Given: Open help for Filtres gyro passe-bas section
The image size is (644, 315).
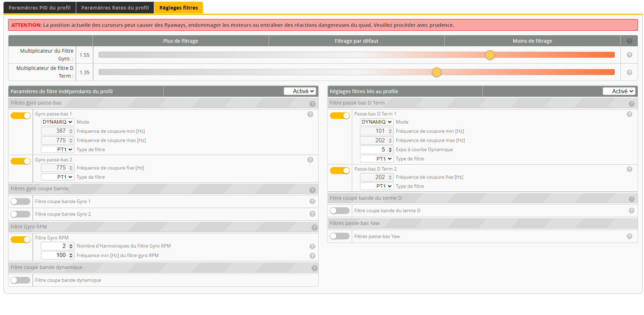Looking at the screenshot, I should tap(312, 104).
